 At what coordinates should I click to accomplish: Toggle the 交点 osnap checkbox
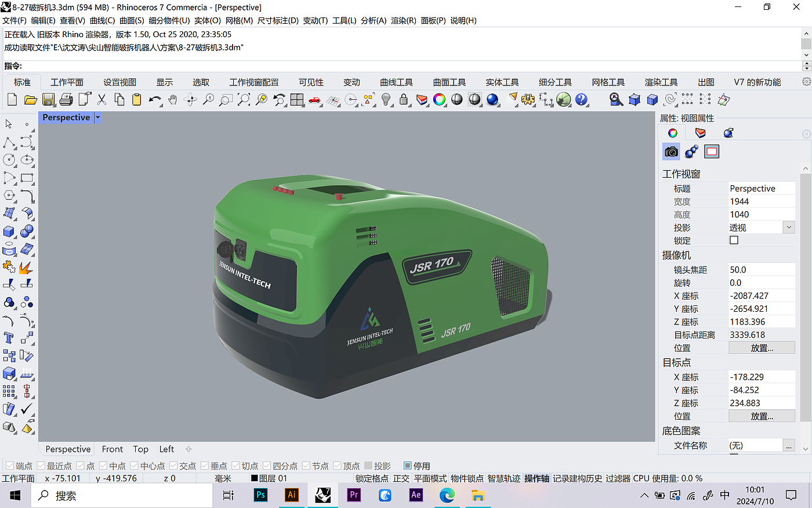point(173,466)
